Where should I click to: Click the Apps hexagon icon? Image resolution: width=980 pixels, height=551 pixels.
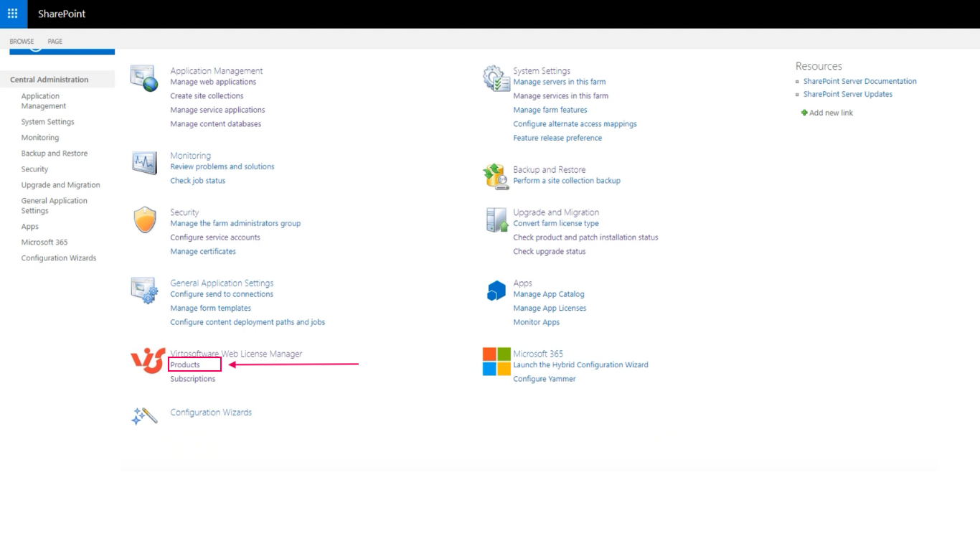click(x=496, y=290)
